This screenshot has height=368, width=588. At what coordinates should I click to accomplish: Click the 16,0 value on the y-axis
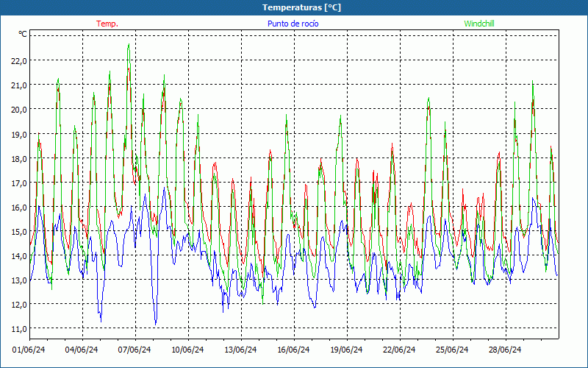click(x=19, y=208)
